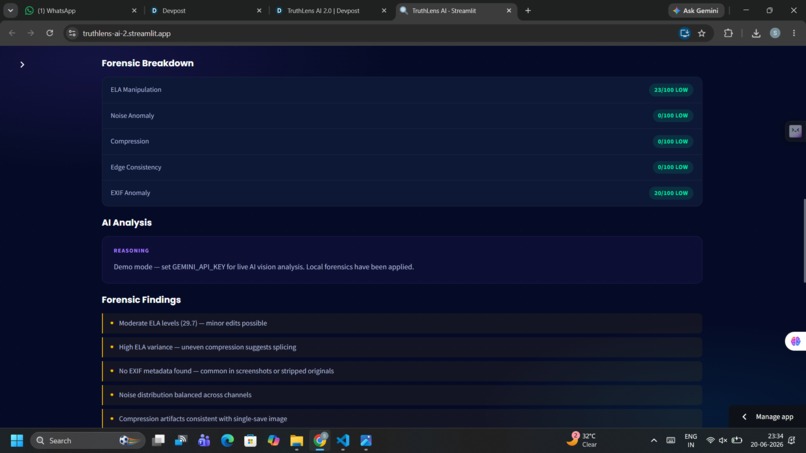Viewport: 806px width, 453px height.
Task: Click the 0/100 LOW badge for Edge Consistency
Action: (x=672, y=167)
